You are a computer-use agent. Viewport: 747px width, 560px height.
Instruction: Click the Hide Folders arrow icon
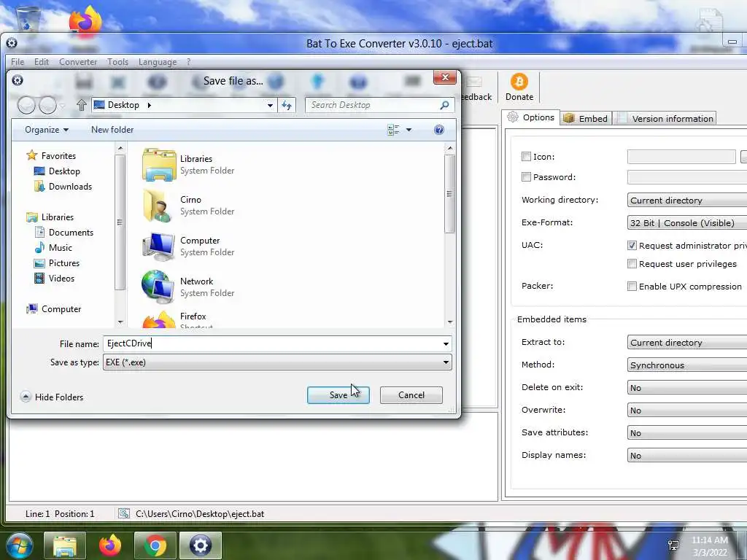tap(26, 397)
